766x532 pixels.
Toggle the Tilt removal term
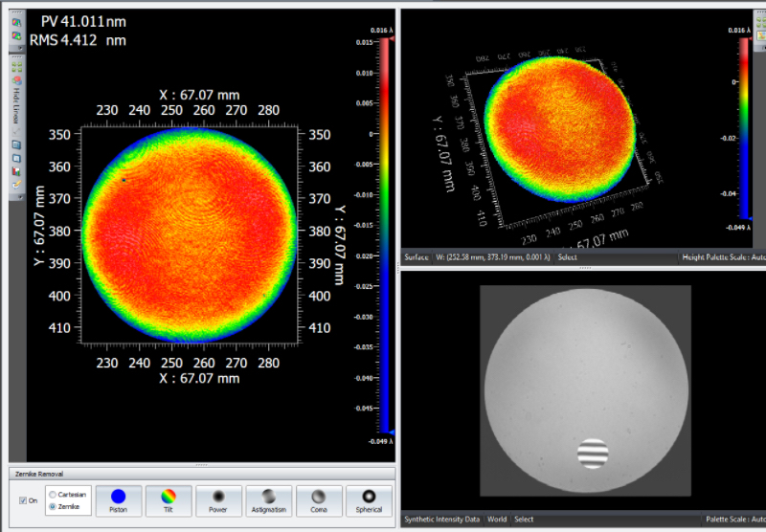(x=169, y=500)
